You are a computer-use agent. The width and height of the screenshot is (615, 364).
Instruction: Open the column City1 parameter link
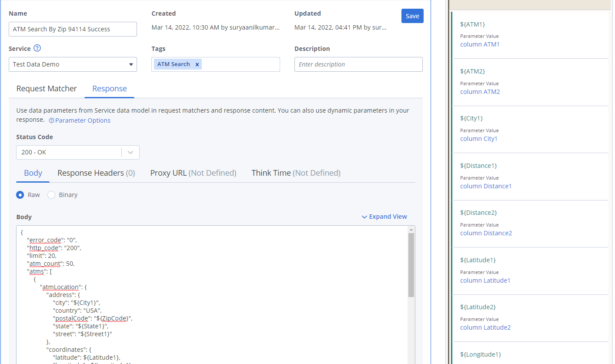pyautogui.click(x=478, y=139)
